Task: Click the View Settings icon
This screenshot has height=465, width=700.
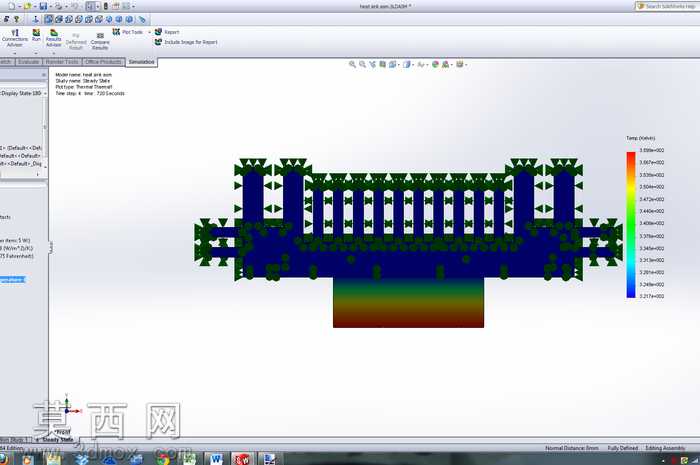Action: pyautogui.click(x=459, y=64)
